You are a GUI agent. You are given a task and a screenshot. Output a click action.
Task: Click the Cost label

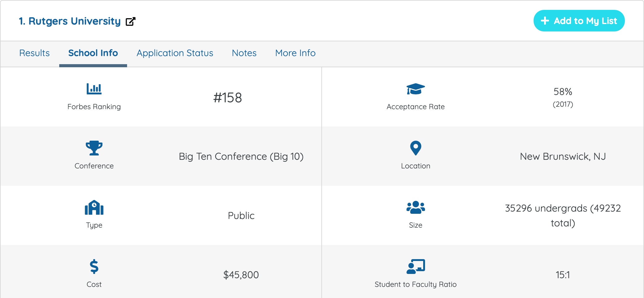(94, 284)
